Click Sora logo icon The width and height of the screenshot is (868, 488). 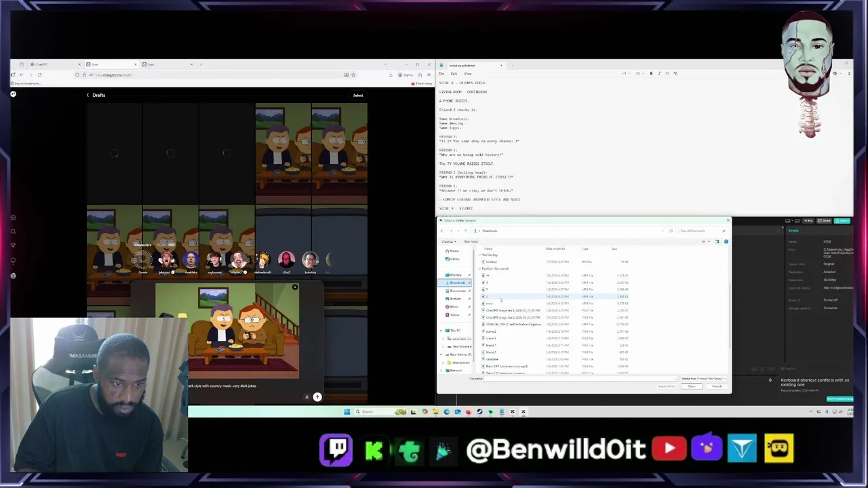click(13, 94)
